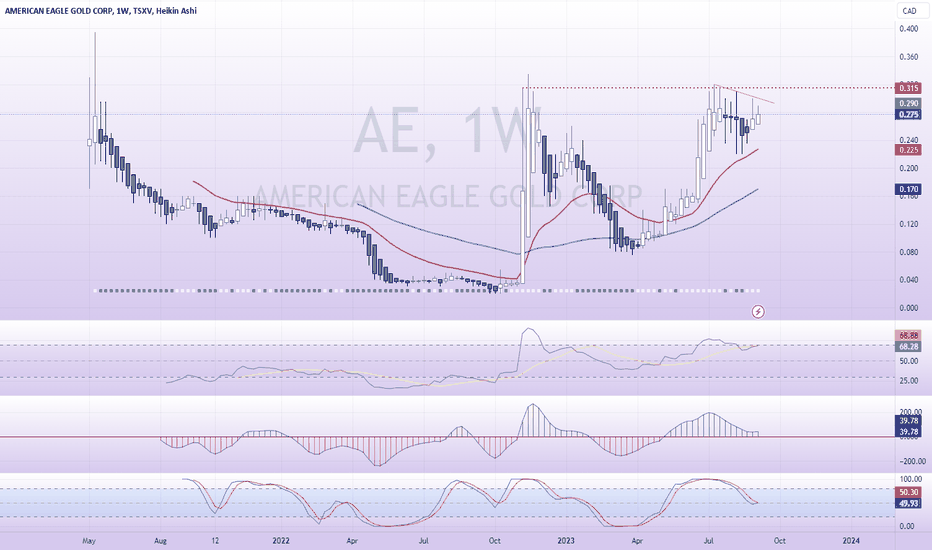
Task: Select the 0.315 red price label
Action: [x=909, y=88]
